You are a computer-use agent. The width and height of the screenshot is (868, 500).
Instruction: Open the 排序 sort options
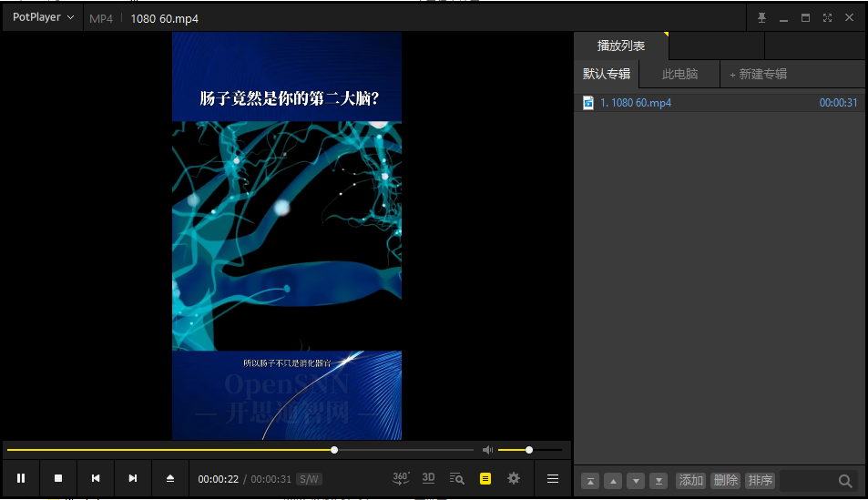[x=760, y=481]
